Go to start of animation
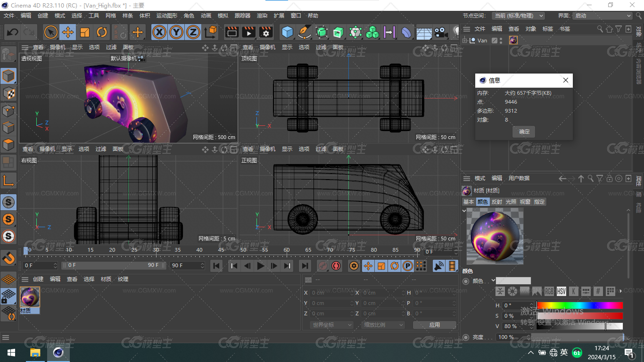This screenshot has height=362, width=644. point(216,266)
